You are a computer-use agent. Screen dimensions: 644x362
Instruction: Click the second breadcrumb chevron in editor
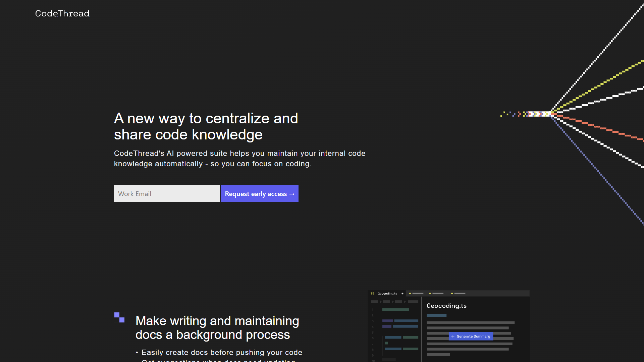click(x=393, y=302)
